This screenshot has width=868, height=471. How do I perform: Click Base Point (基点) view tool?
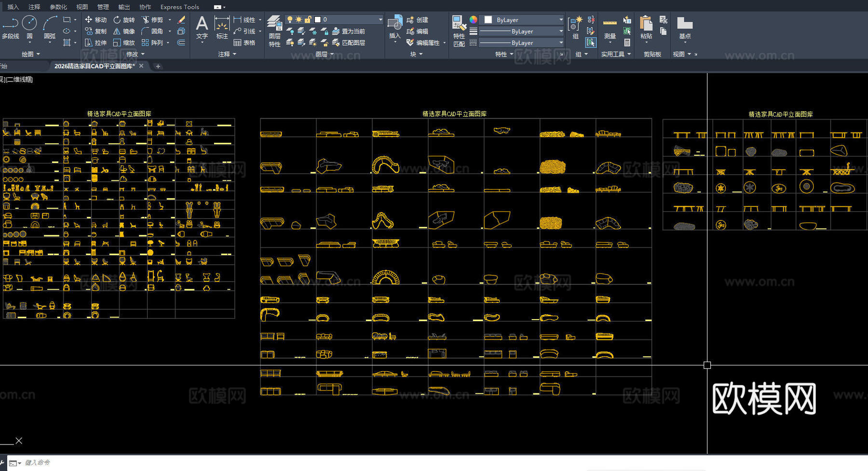click(x=685, y=27)
